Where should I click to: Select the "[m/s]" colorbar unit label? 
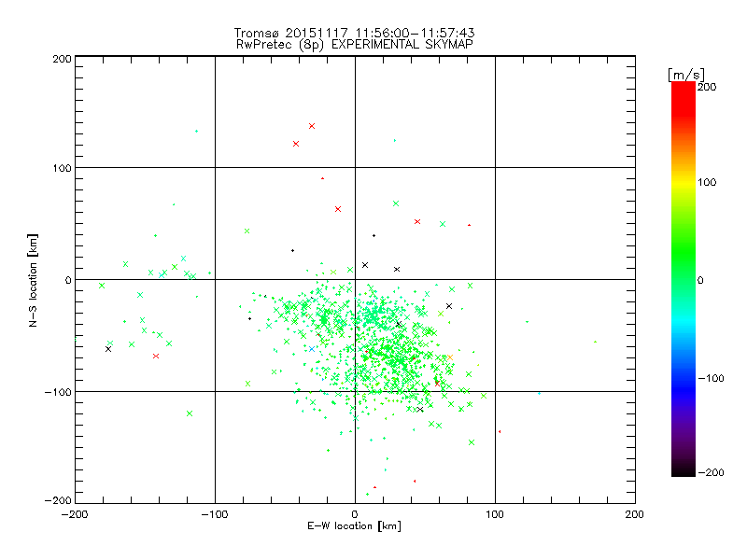[686, 75]
